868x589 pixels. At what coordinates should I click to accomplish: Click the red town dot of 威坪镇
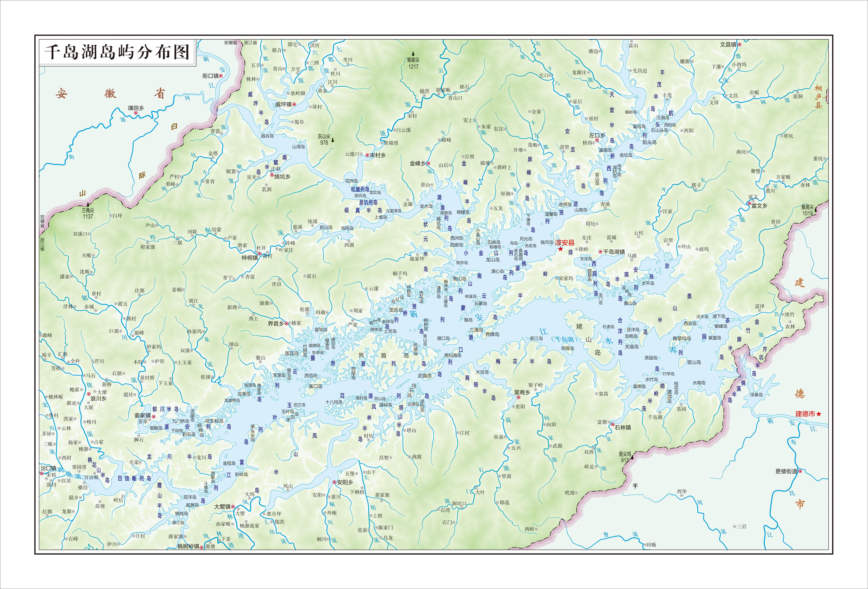(294, 105)
